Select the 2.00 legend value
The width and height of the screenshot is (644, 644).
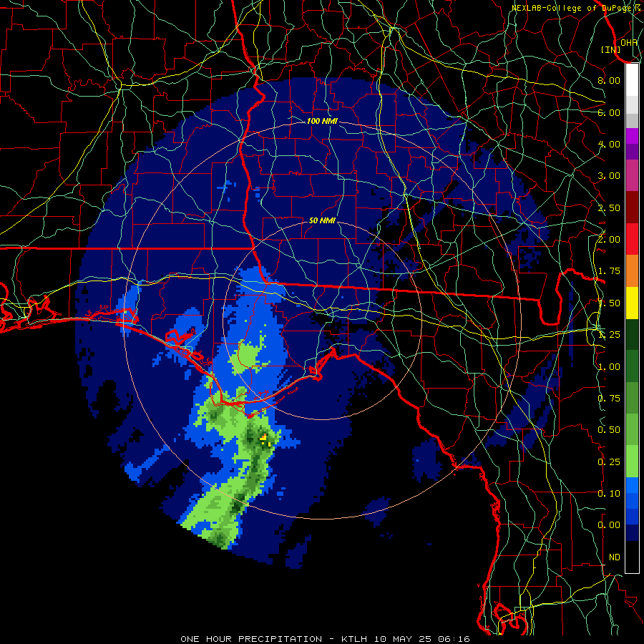608,240
